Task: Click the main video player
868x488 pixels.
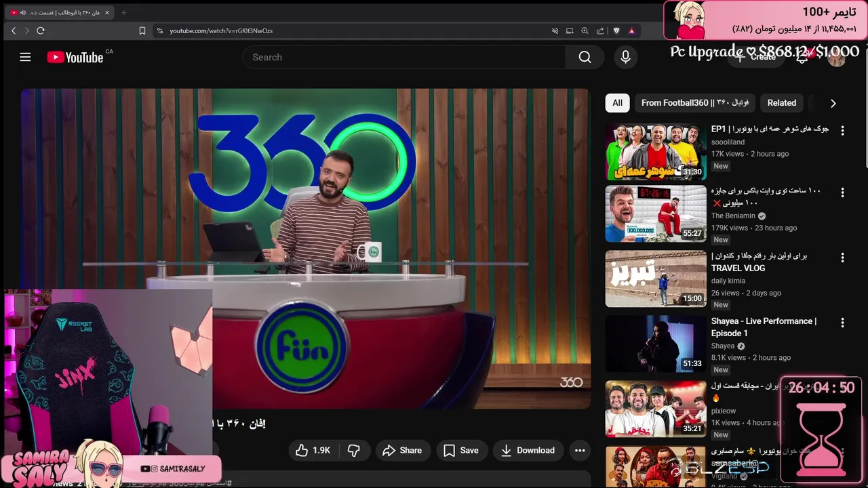Action: pyautogui.click(x=305, y=248)
